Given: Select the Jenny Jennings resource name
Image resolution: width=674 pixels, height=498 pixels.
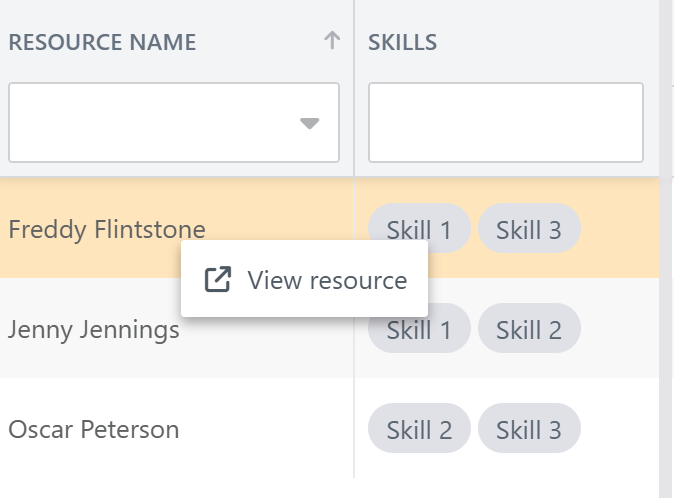Looking at the screenshot, I should (x=94, y=330).
